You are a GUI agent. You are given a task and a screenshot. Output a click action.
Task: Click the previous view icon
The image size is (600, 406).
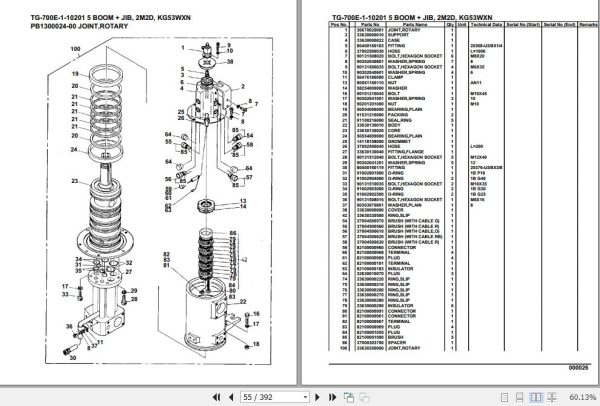349,397
